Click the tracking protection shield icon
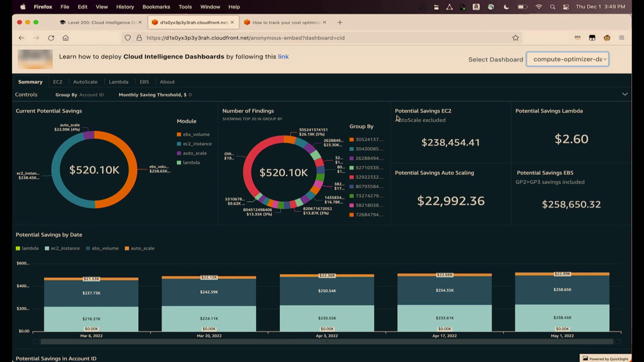This screenshot has height=362, width=644. click(128, 38)
